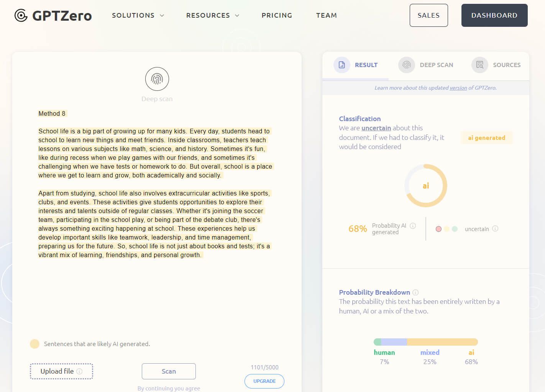The image size is (545, 392).
Task: Open the updated version link
Action: pyautogui.click(x=458, y=88)
